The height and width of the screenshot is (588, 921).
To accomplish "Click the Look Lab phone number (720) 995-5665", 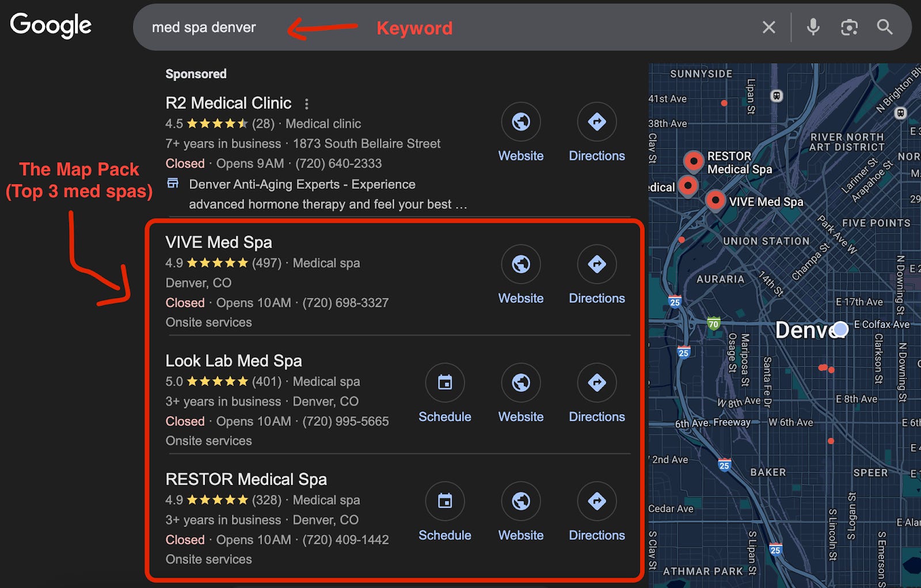I will coord(345,421).
